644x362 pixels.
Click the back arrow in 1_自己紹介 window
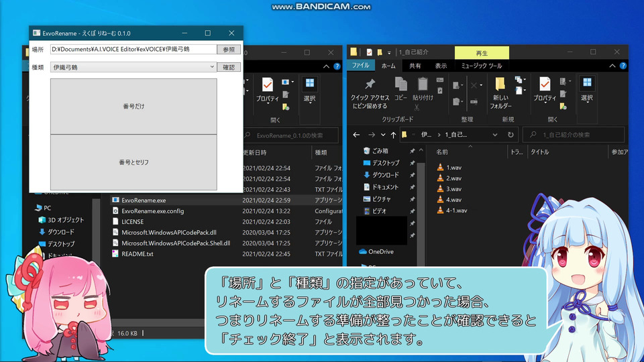pos(356,135)
